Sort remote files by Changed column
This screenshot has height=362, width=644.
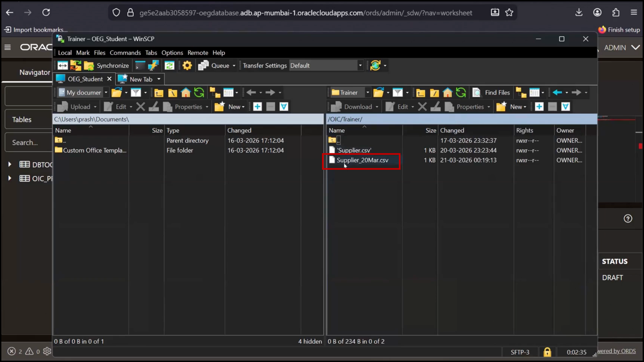pos(452,130)
